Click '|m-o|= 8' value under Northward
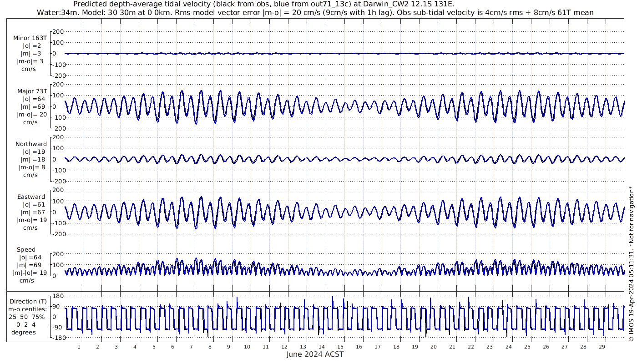Image resolution: width=637 pixels, height=364 pixels. pos(32,167)
